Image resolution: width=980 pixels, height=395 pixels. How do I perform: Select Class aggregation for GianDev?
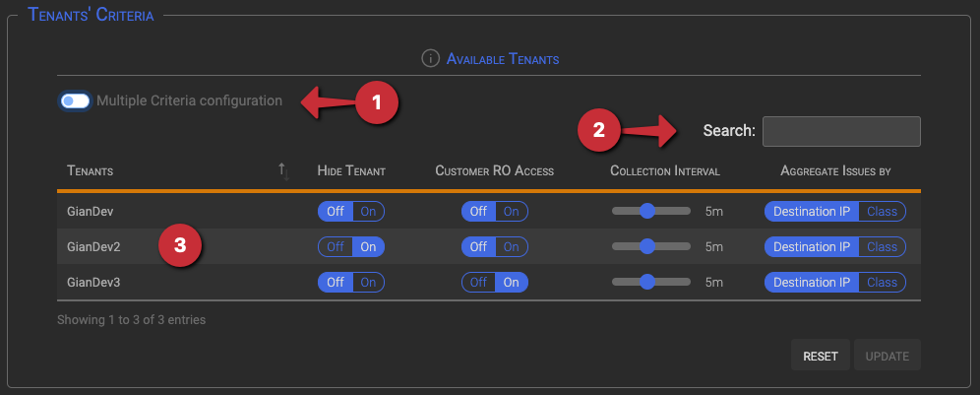882,212
